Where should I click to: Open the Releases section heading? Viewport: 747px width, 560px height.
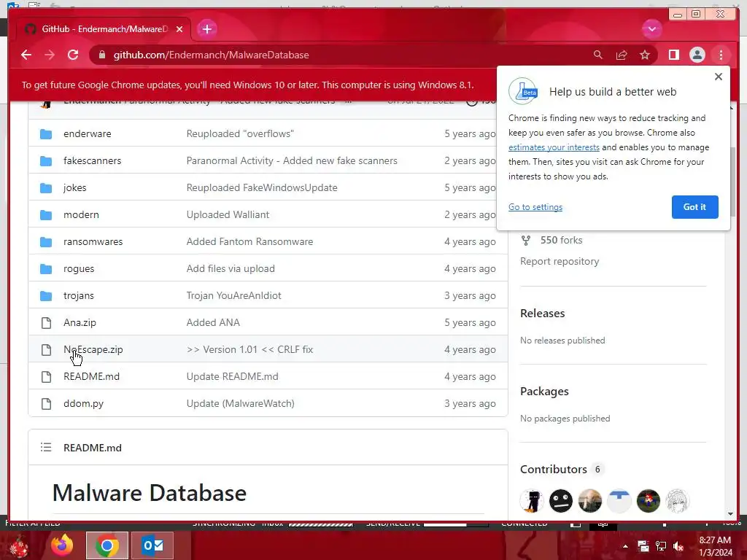pos(542,314)
